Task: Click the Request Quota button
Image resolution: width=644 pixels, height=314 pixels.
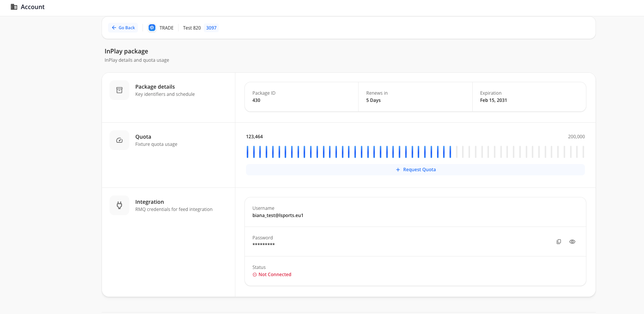Action: [x=415, y=170]
